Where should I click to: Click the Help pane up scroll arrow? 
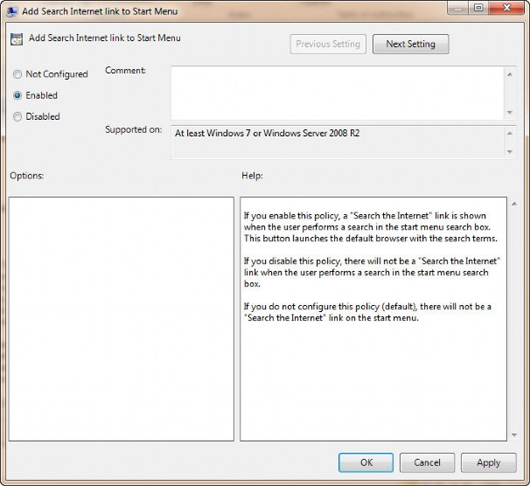[x=514, y=204]
